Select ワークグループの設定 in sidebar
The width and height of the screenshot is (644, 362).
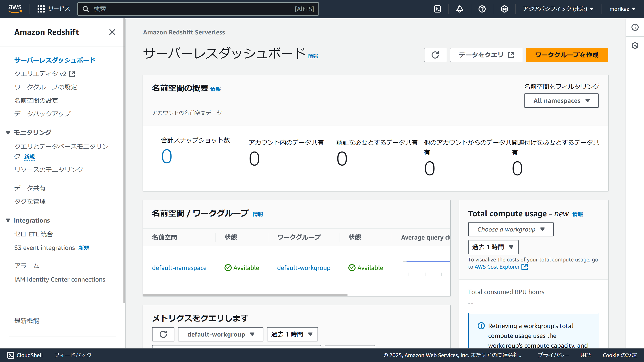(x=45, y=87)
